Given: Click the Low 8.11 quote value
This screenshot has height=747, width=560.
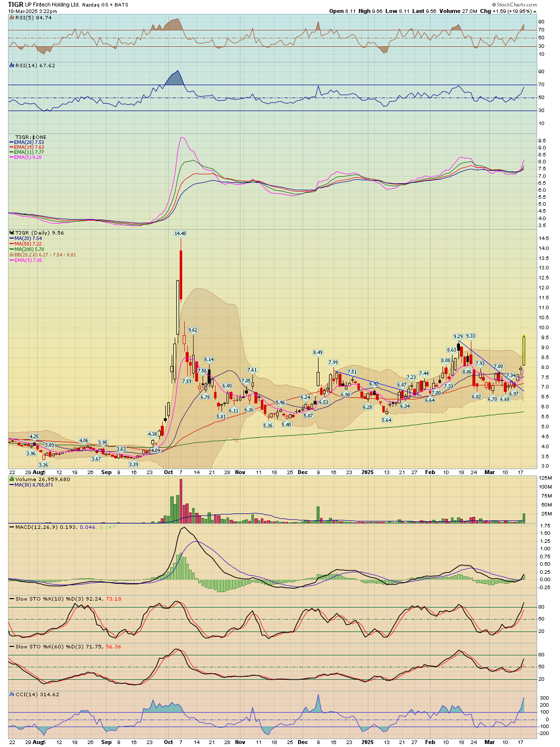Looking at the screenshot, I should pyautogui.click(x=397, y=11).
